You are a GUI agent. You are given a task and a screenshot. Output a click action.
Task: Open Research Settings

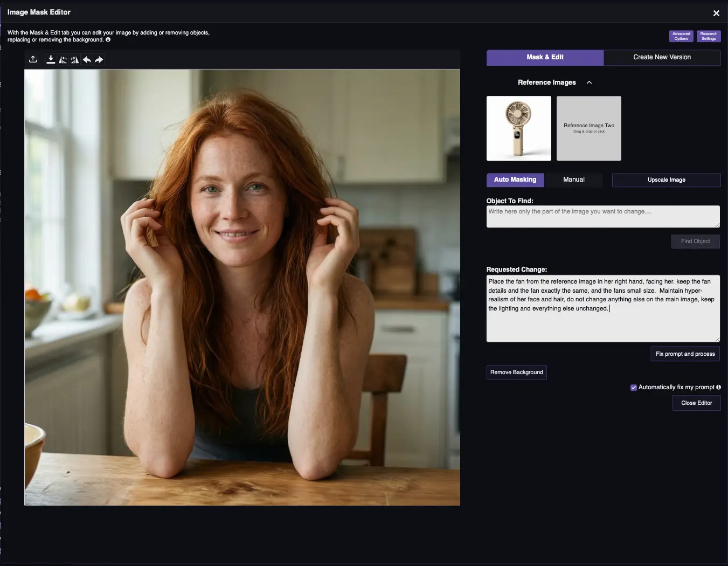tap(709, 36)
